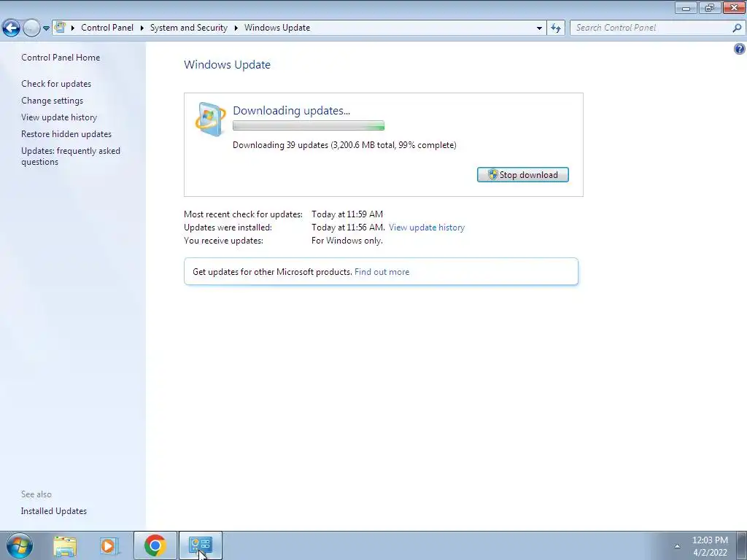Restore down the Windows Update window
Screen dimensions: 747x560
710,7
